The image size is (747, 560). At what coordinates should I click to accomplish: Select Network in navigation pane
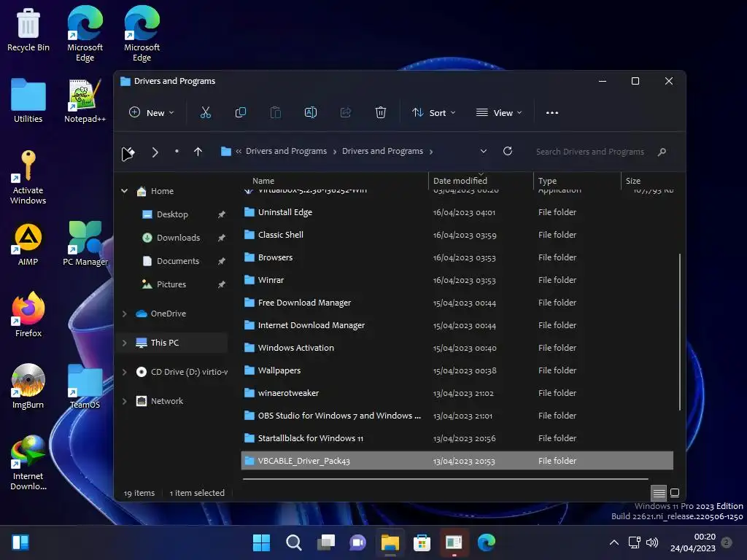[167, 402]
